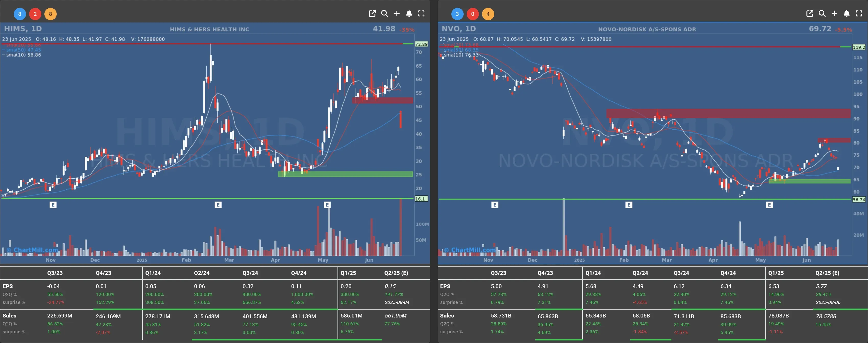Click the search icon on NVO chart

[x=822, y=14]
